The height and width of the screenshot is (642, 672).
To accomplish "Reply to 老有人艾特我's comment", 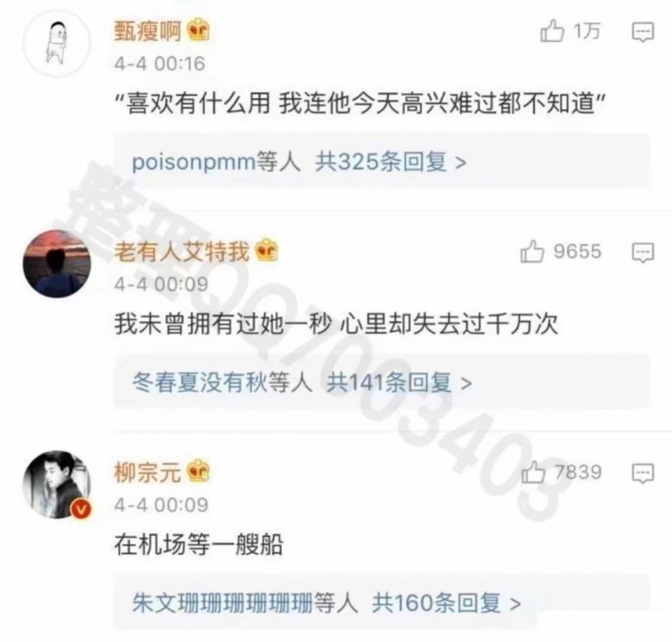I will pyautogui.click(x=643, y=253).
